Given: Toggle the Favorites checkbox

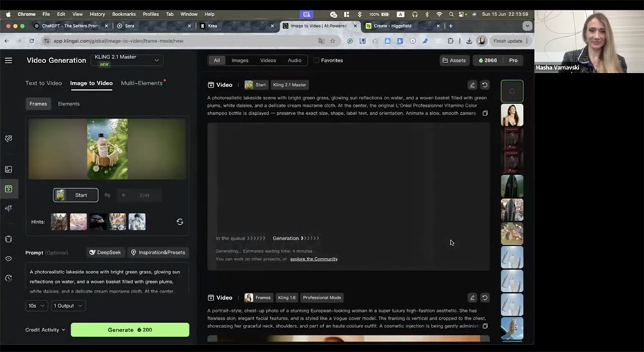Looking at the screenshot, I should 316,61.
